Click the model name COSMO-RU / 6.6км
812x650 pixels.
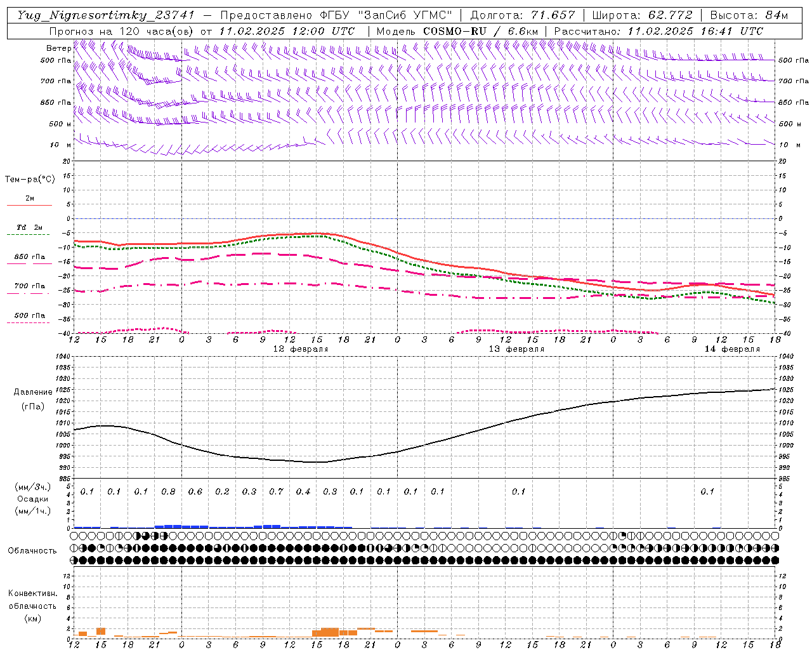pyautogui.click(x=480, y=31)
